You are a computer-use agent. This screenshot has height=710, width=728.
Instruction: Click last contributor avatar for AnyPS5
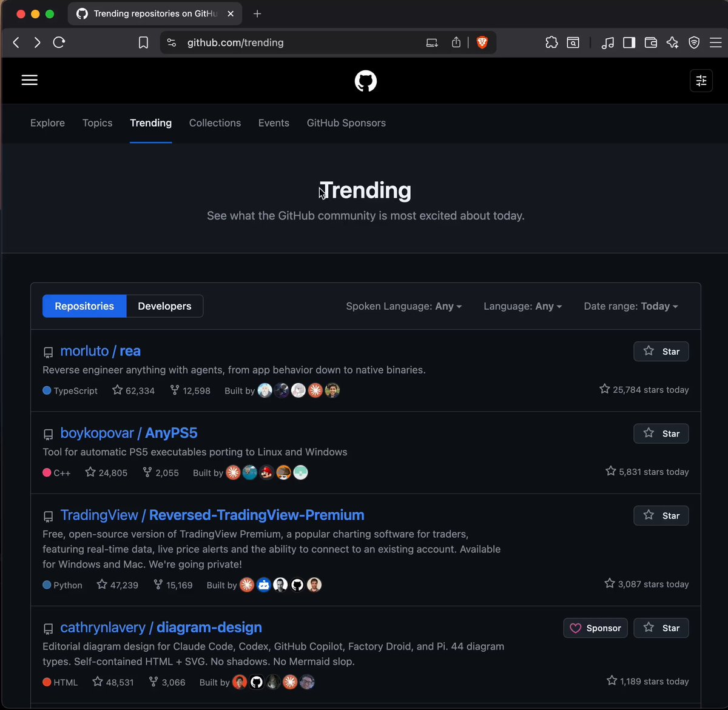(301, 472)
